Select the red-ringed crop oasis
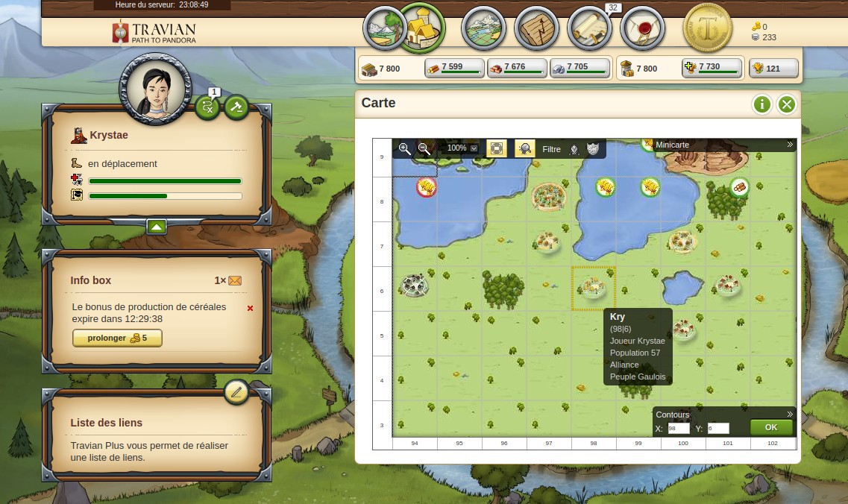The height and width of the screenshot is (504, 848). [426, 187]
